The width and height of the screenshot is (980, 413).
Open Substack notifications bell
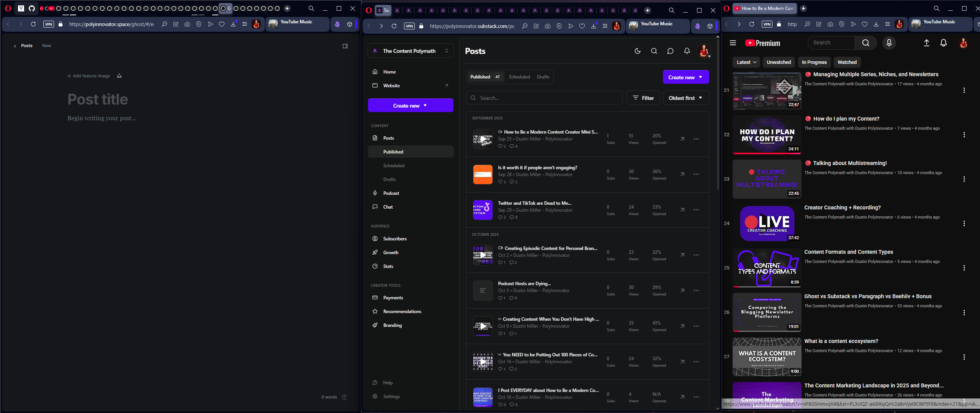[687, 51]
